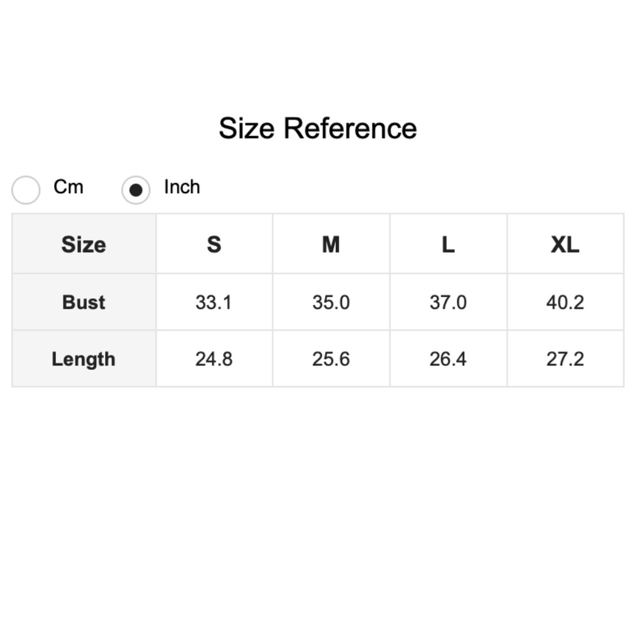Select the M size column header

331,245
